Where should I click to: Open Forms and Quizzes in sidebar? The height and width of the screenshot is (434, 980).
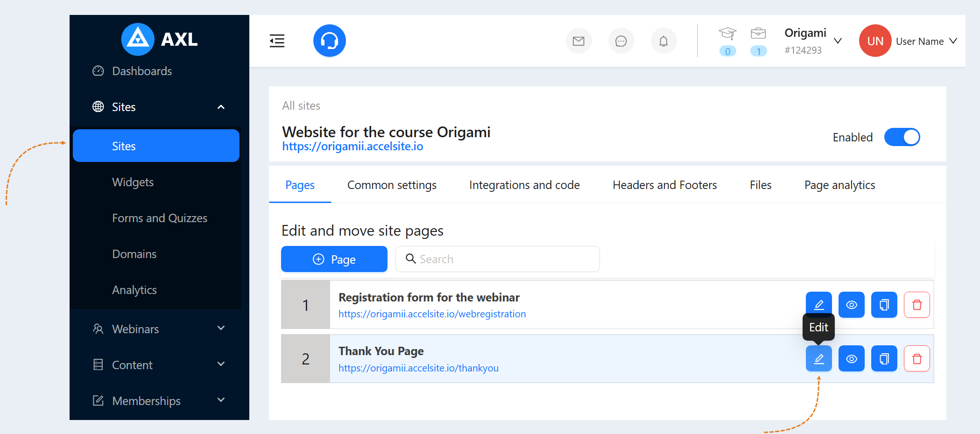(160, 218)
